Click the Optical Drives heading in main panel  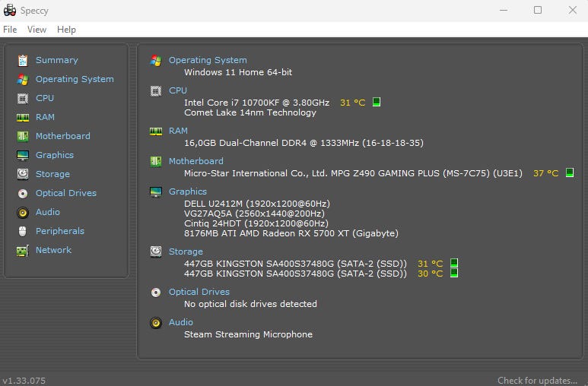click(x=199, y=292)
